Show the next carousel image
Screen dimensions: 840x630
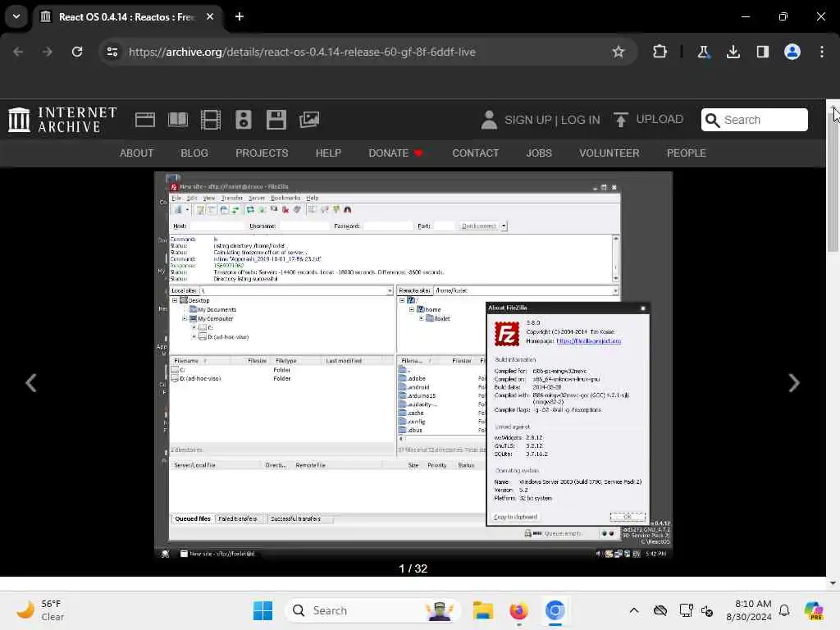click(x=794, y=382)
